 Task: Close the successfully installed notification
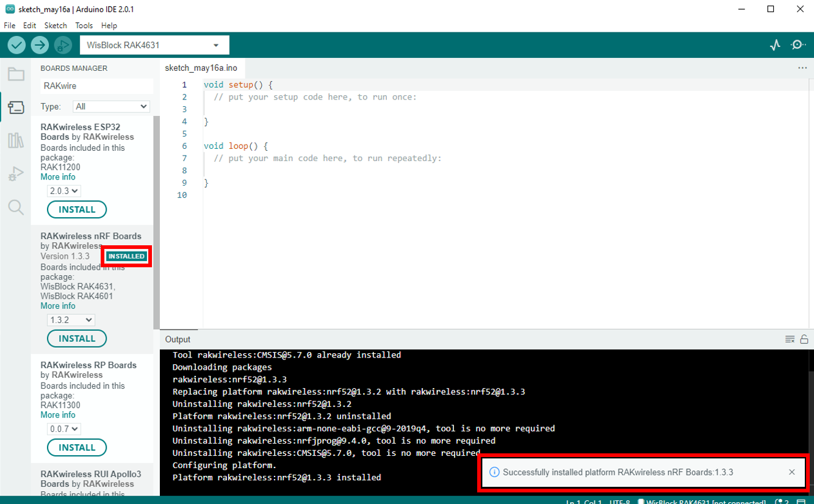[x=792, y=472]
